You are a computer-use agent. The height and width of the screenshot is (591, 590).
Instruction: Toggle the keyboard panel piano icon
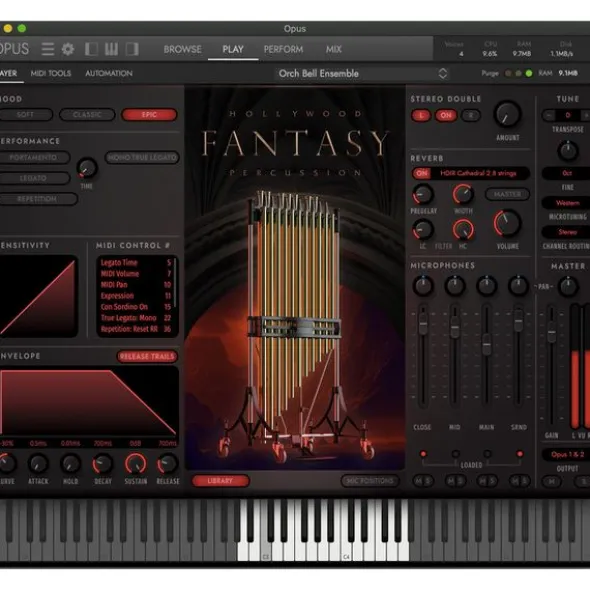[111, 49]
